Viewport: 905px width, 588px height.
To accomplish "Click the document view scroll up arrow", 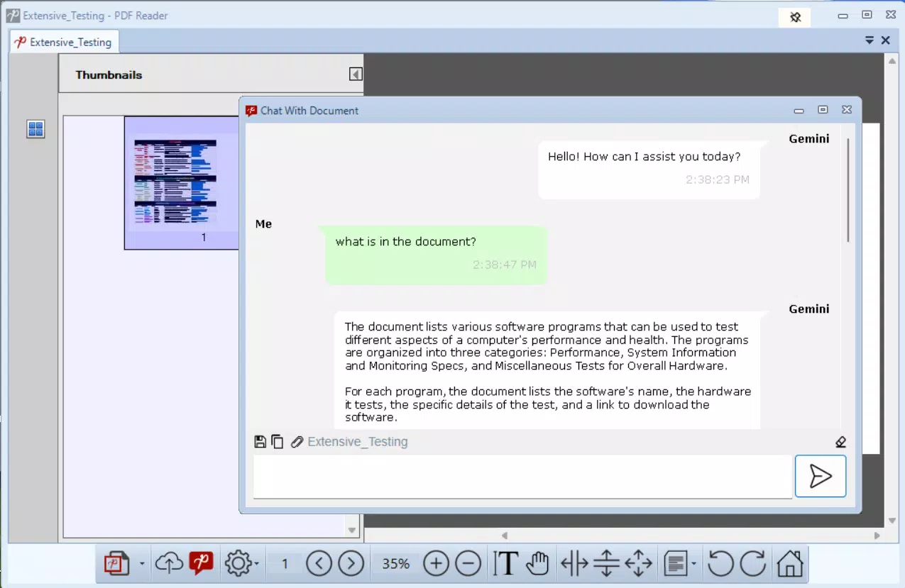I will 893,62.
